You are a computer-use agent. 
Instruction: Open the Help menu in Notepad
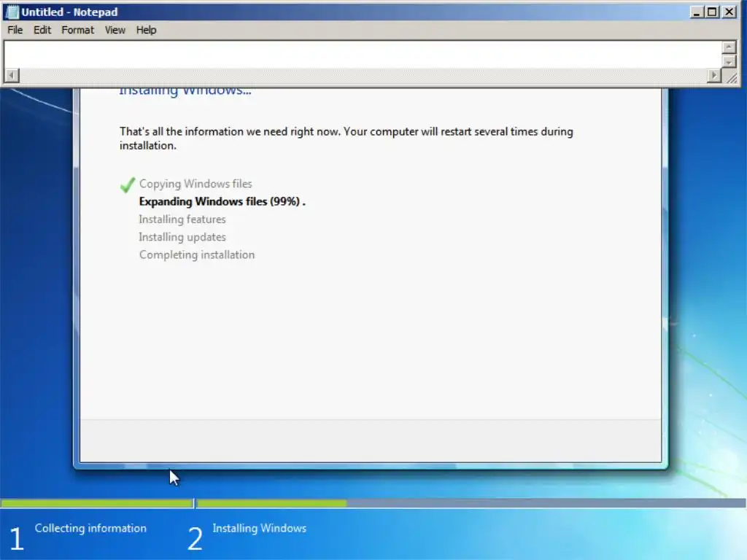(x=146, y=30)
